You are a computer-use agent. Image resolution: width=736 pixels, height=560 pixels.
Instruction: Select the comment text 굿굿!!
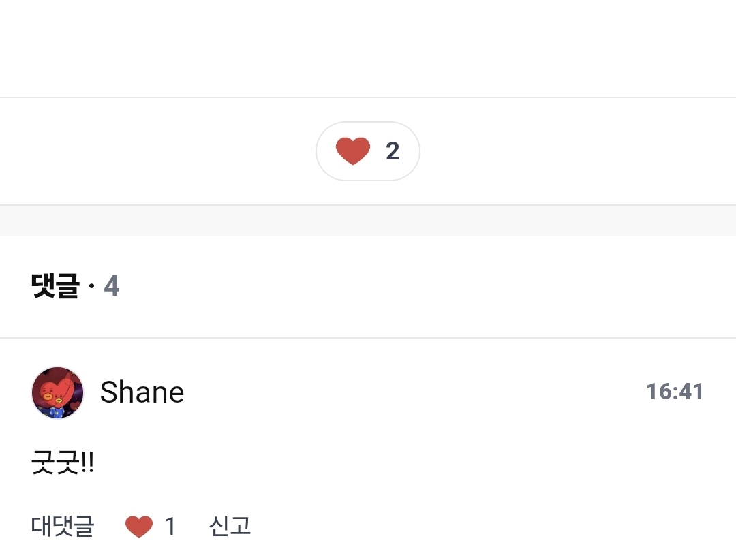tap(63, 465)
